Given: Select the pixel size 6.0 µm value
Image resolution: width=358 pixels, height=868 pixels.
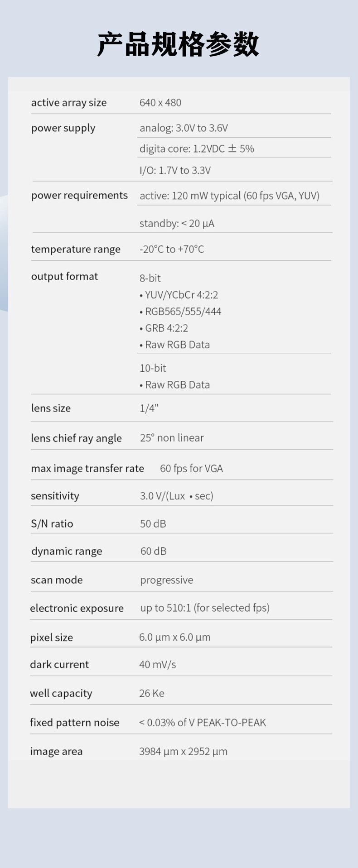Looking at the screenshot, I should [174, 637].
